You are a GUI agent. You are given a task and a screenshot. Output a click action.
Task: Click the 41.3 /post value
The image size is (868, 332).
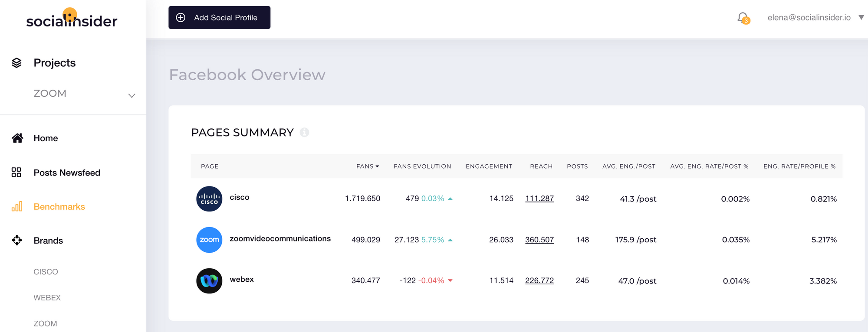coord(638,199)
